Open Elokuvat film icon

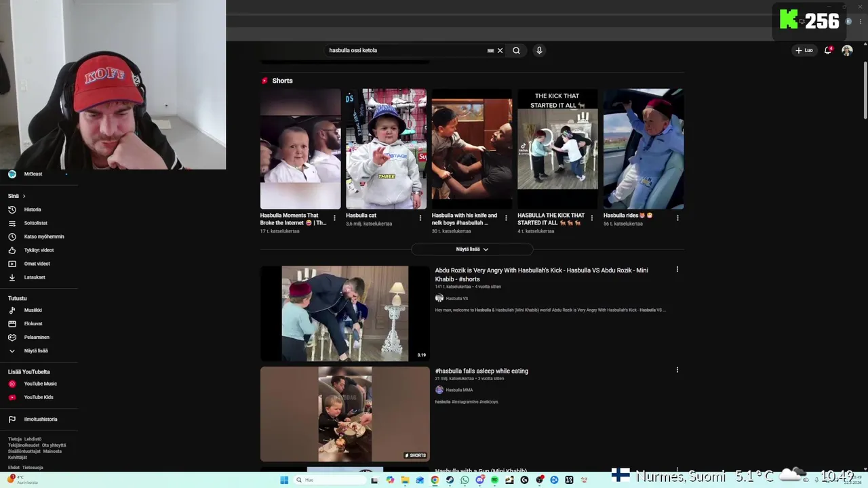(12, 323)
